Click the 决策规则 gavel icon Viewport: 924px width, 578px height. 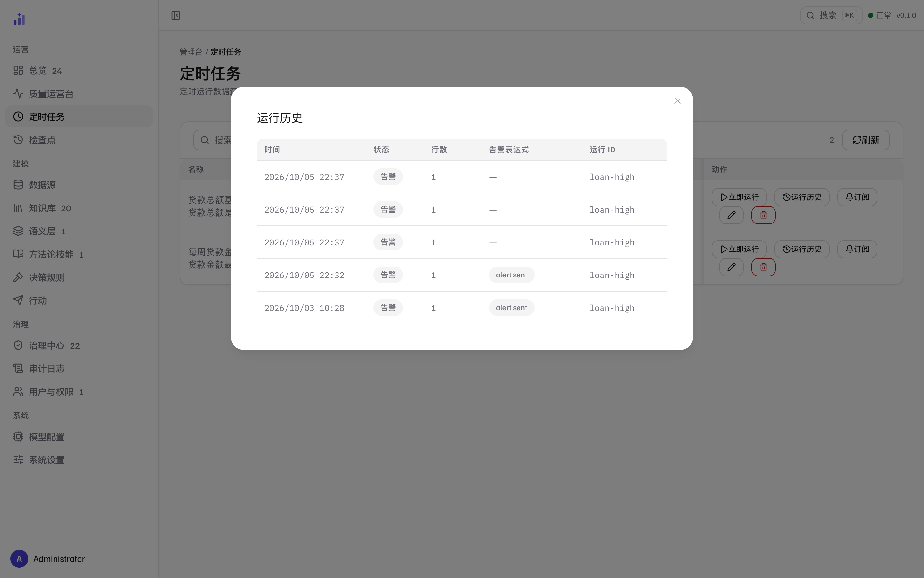tap(18, 277)
